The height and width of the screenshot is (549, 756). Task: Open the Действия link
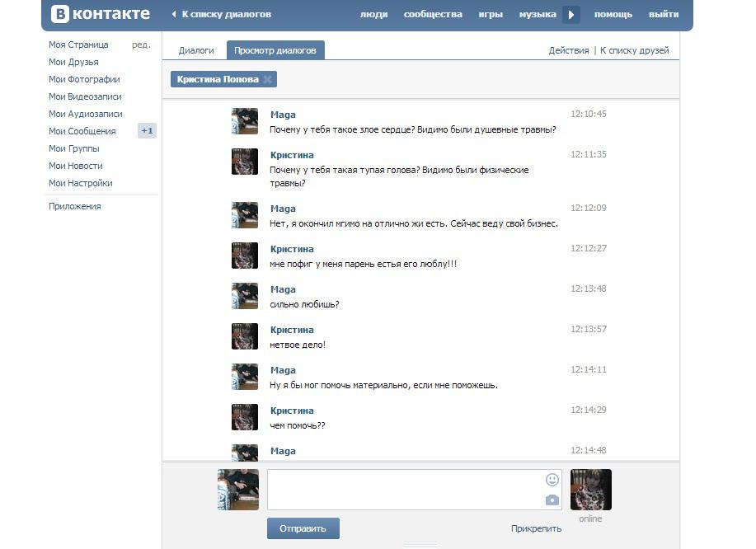click(569, 50)
